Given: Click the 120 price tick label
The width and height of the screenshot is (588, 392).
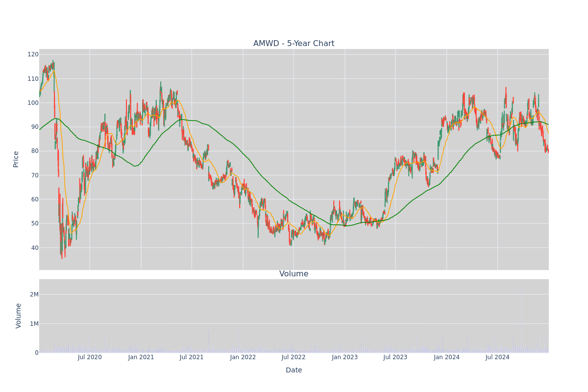Looking at the screenshot, I should click(33, 54).
